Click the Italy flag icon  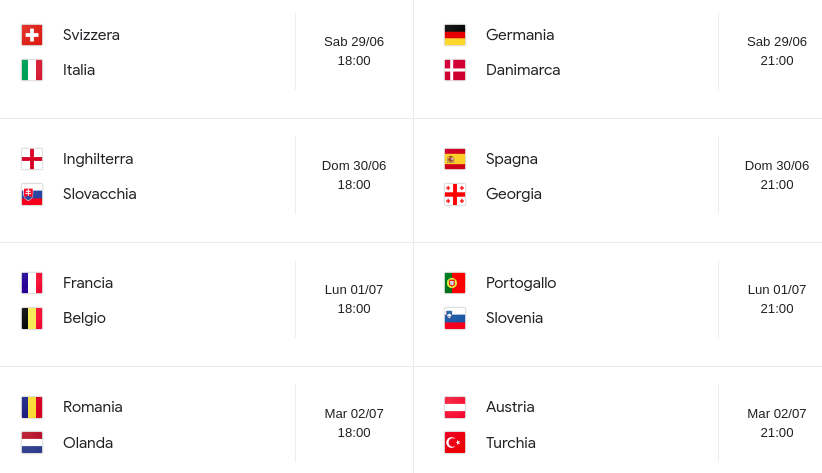pos(32,70)
